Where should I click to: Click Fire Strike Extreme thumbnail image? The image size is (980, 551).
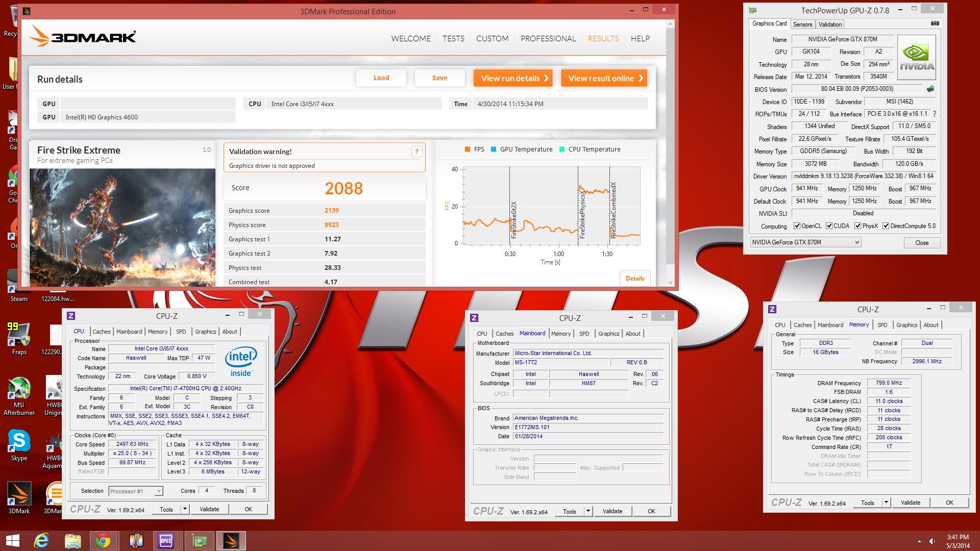pyautogui.click(x=122, y=228)
